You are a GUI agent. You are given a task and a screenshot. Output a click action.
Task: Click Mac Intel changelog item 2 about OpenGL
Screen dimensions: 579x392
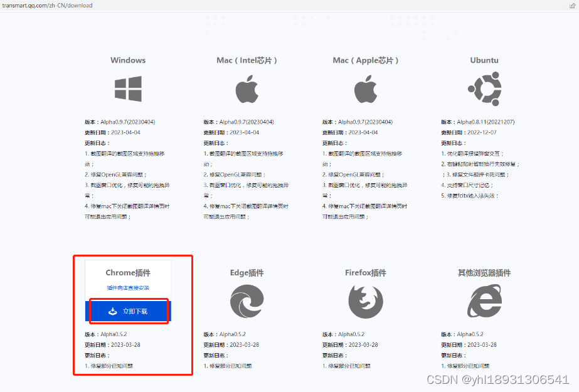tap(235, 174)
